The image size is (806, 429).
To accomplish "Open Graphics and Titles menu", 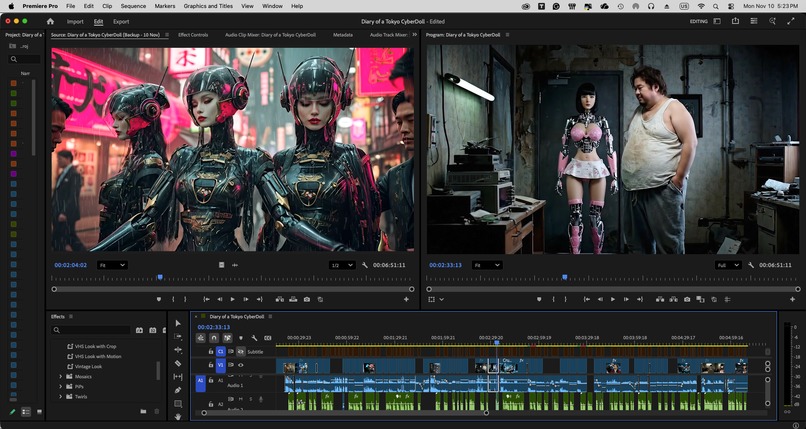I will [x=208, y=6].
